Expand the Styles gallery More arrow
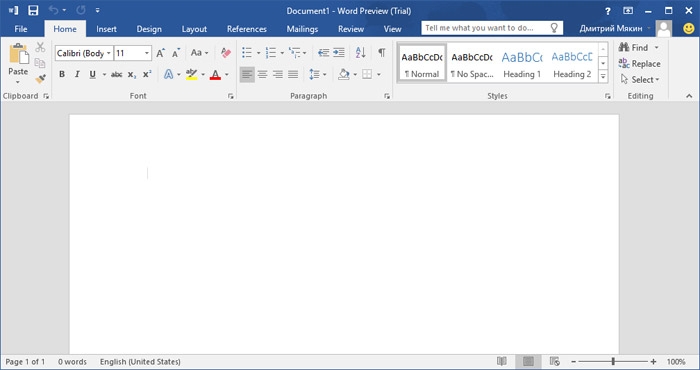Screen dimensions: 700x370 point(603,77)
